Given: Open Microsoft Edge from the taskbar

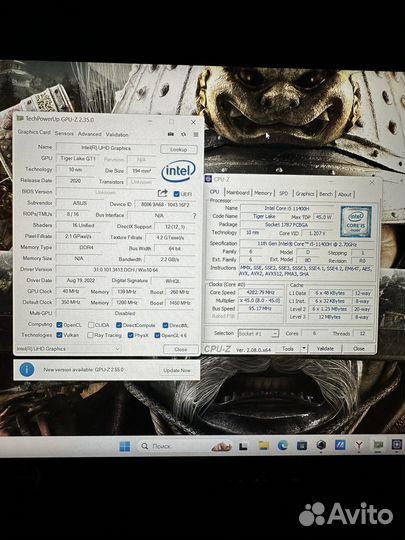Looking at the screenshot, I should pyautogui.click(x=283, y=446).
